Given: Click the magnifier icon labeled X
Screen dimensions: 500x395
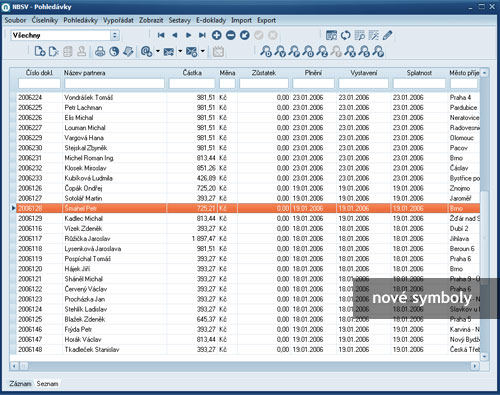Looking at the screenshot, I should pyautogui.click(x=350, y=51).
